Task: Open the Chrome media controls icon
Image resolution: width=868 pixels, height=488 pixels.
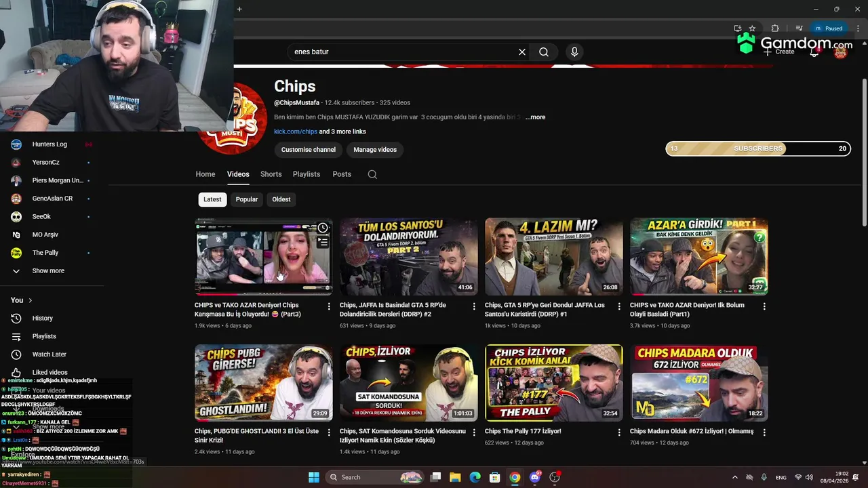Action: tap(800, 28)
